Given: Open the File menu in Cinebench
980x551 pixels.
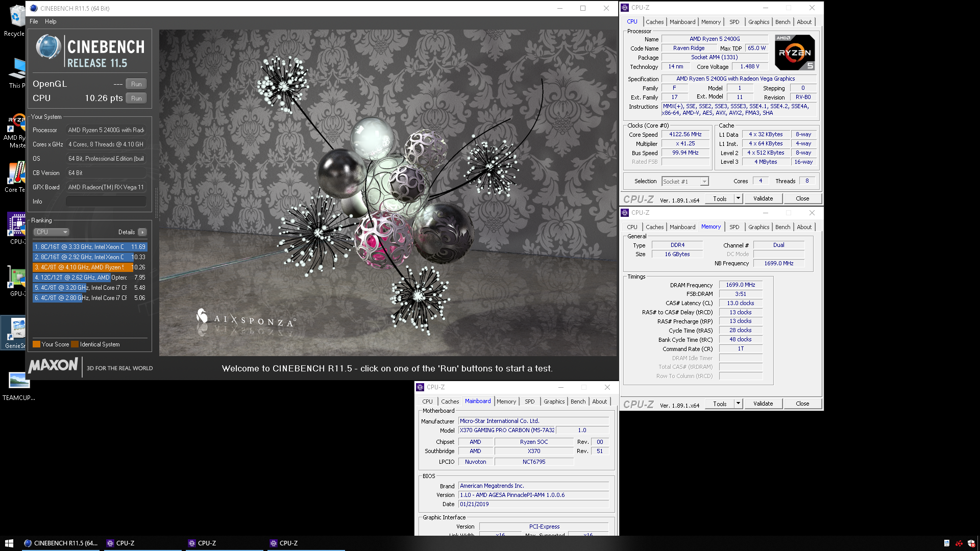Looking at the screenshot, I should click(x=34, y=21).
